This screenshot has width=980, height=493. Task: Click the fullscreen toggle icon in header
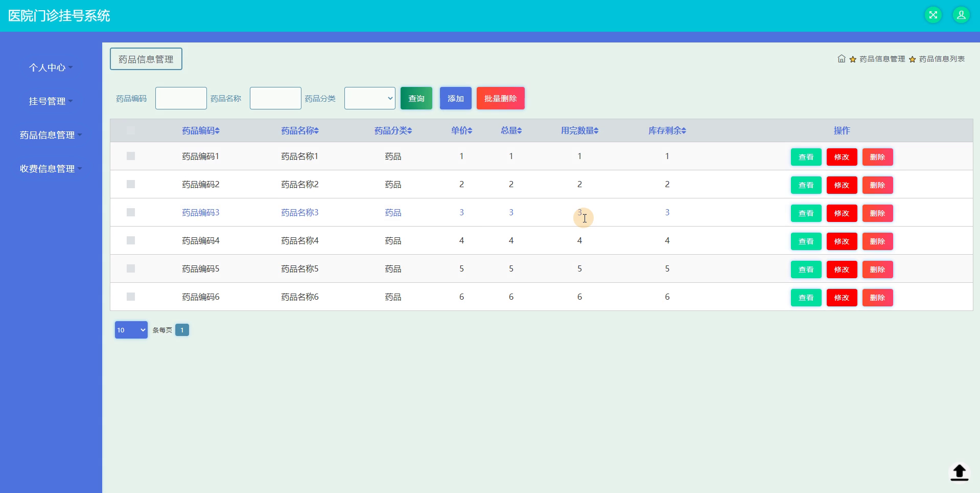click(933, 15)
